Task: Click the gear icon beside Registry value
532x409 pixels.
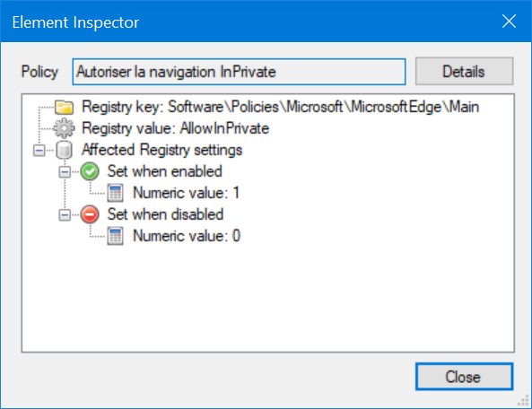Action: pyautogui.click(x=64, y=128)
